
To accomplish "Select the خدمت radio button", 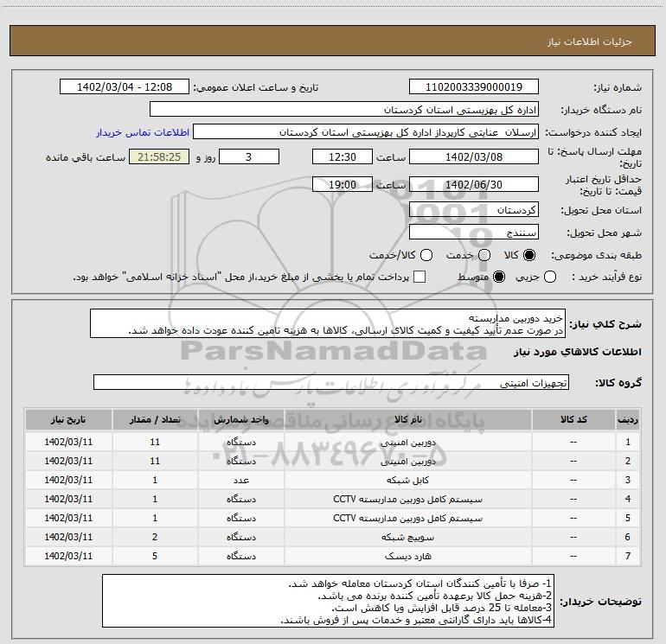I will [x=484, y=255].
